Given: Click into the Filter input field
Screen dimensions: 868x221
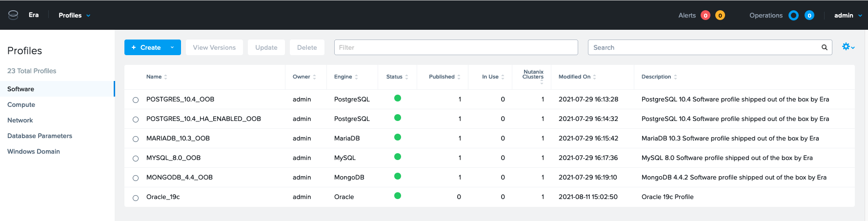Looking at the screenshot, I should point(456,47).
